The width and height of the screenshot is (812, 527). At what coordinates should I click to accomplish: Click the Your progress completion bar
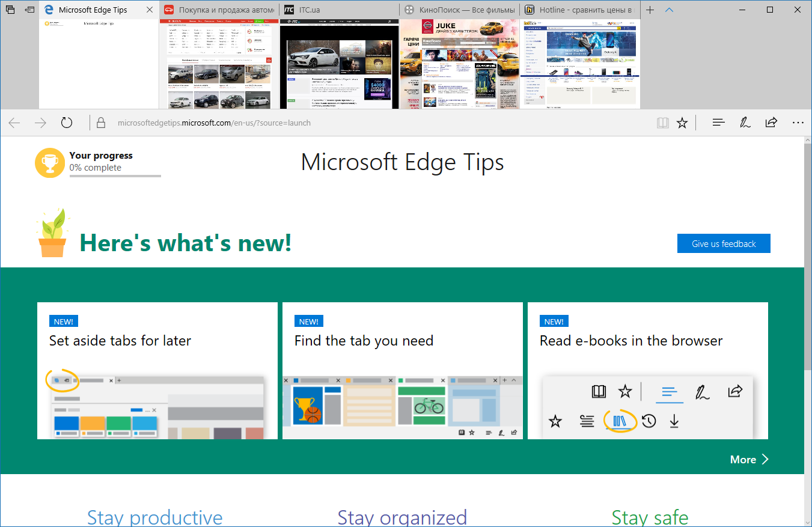[x=115, y=176]
